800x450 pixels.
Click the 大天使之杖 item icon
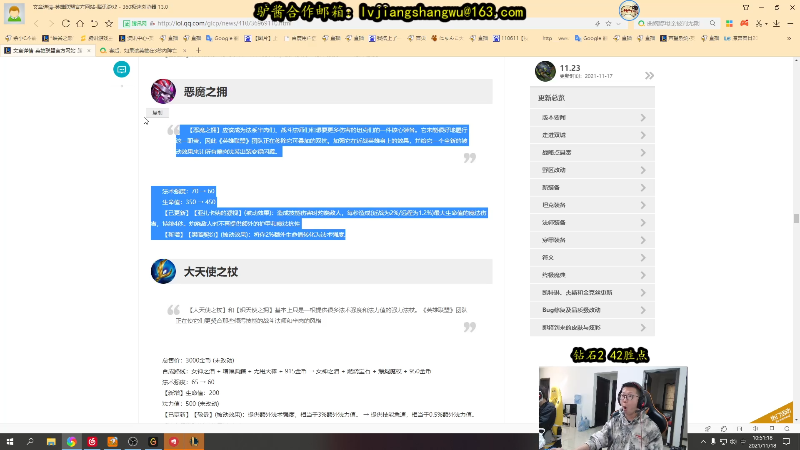163,271
